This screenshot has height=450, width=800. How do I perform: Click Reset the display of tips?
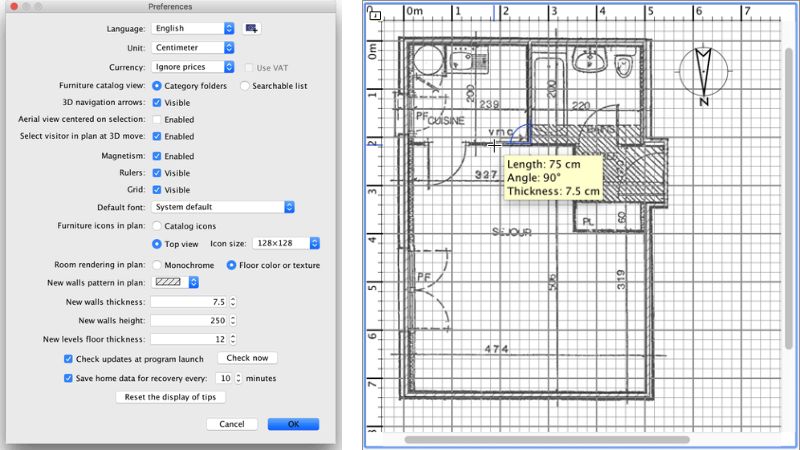coord(170,397)
